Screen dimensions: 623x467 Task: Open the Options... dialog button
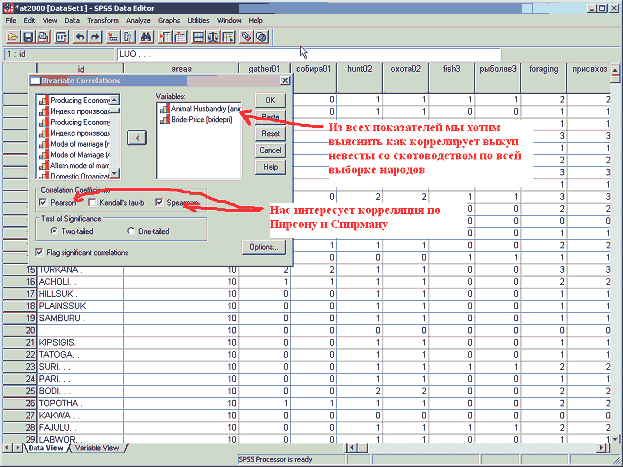coord(265,246)
